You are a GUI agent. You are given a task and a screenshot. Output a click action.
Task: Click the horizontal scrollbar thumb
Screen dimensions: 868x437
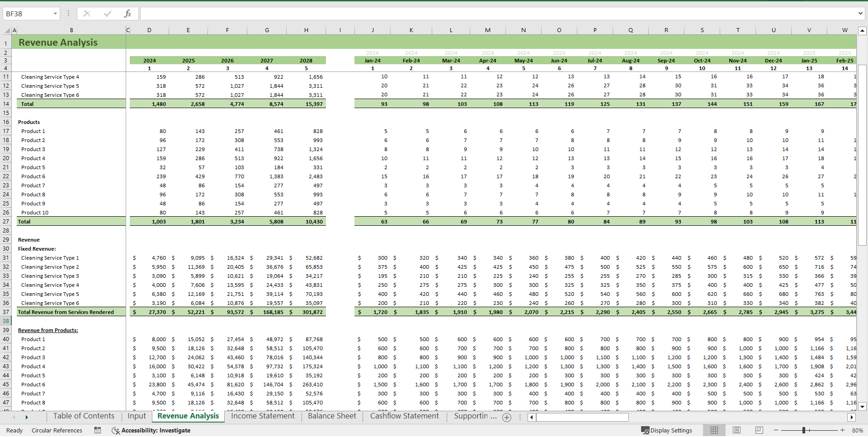[x=582, y=417]
